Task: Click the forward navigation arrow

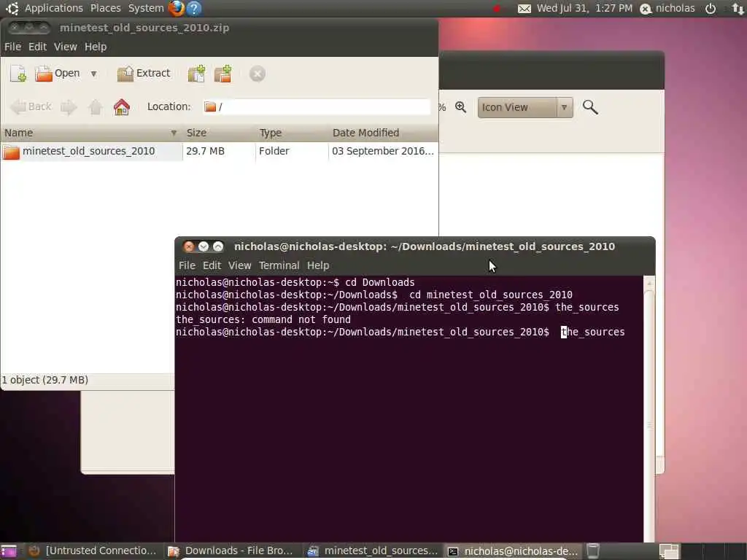Action: [69, 107]
